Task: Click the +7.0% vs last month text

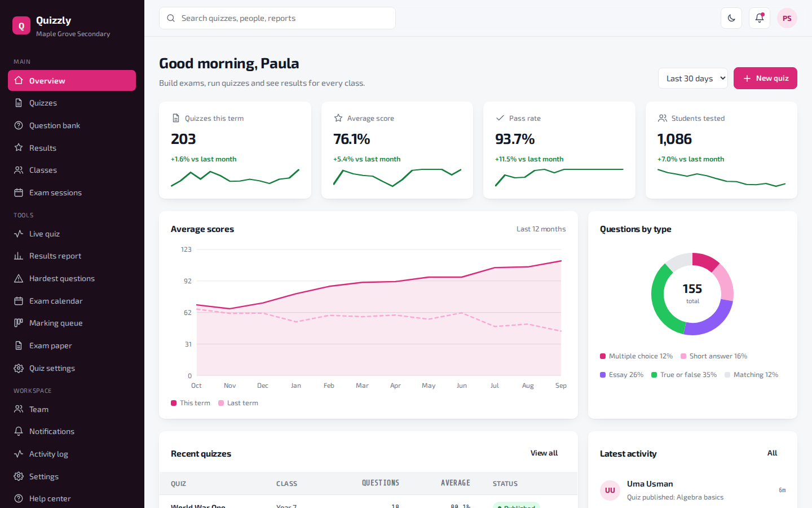Action: (691, 159)
